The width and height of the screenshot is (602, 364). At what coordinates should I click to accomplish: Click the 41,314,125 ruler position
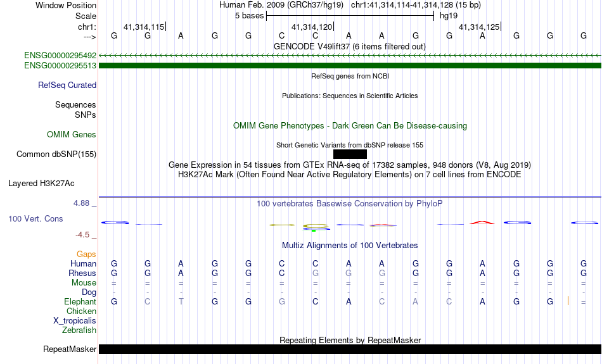pyautogui.click(x=479, y=27)
